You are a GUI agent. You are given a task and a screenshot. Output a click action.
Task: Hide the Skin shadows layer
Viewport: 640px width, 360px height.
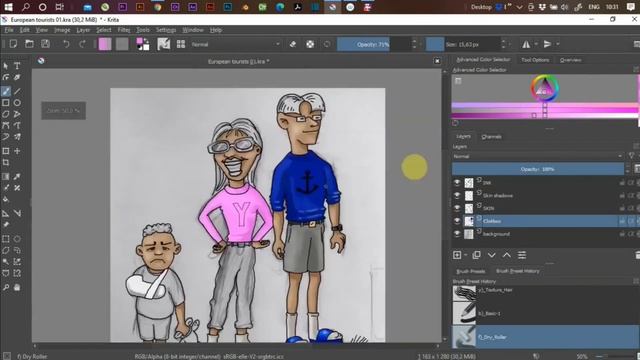457,196
